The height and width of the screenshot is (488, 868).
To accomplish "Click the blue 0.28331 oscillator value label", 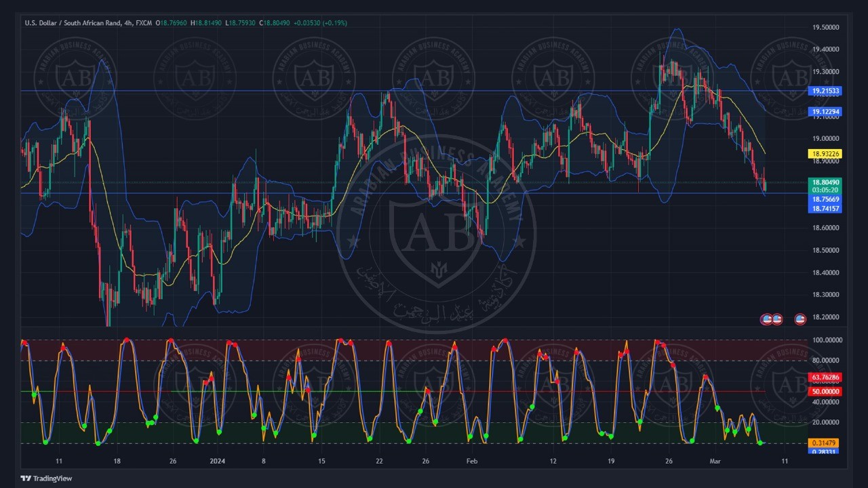I will click(x=825, y=451).
